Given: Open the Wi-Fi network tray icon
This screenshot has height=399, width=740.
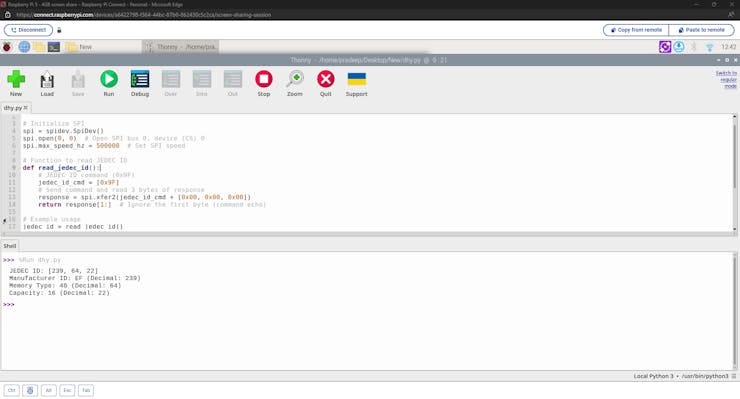Looking at the screenshot, I should click(709, 47).
